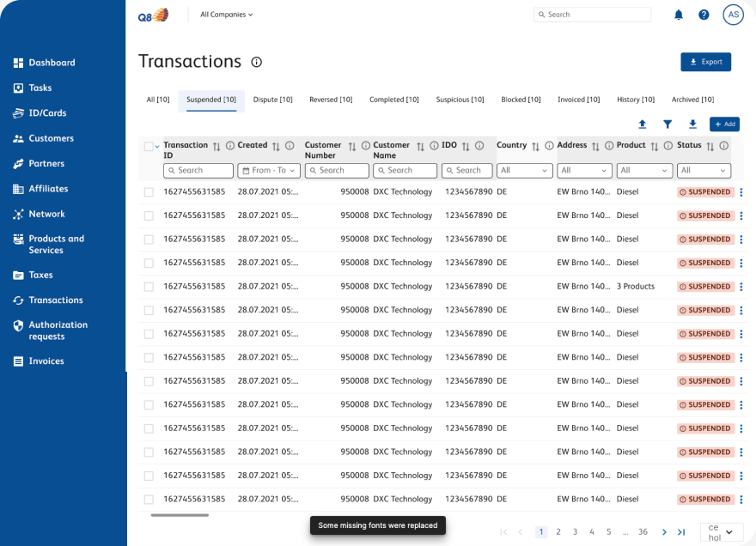The width and height of the screenshot is (756, 546).
Task: Switch to Reversed [10] tab
Action: coord(331,100)
